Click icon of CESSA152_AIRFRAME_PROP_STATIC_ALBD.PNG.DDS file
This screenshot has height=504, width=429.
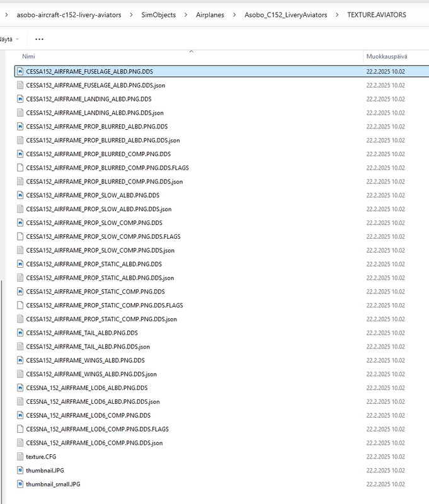tap(20, 264)
